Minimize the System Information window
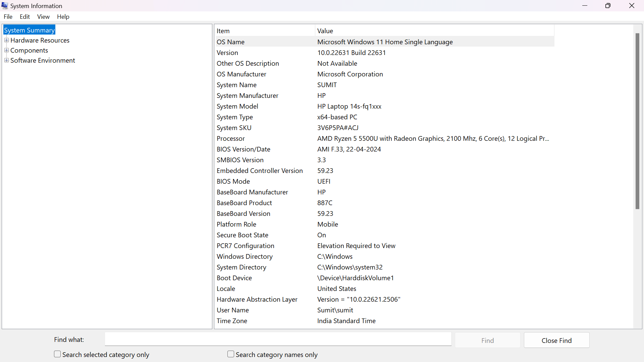644x362 pixels. [x=585, y=6]
